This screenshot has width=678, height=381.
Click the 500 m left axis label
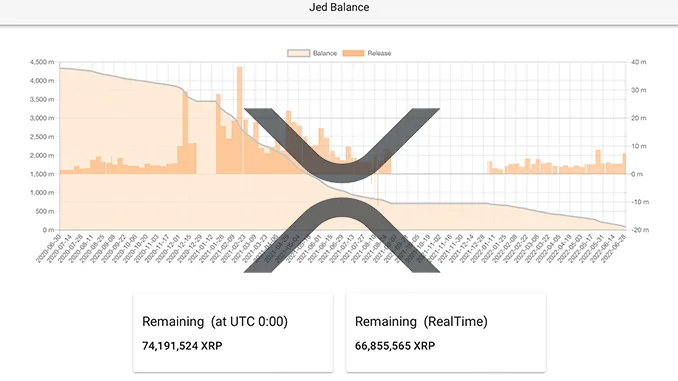pyautogui.click(x=44, y=211)
